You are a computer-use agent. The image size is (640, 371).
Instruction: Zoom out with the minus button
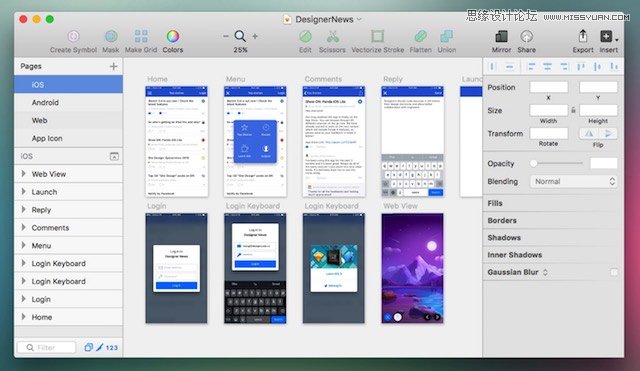coord(226,36)
